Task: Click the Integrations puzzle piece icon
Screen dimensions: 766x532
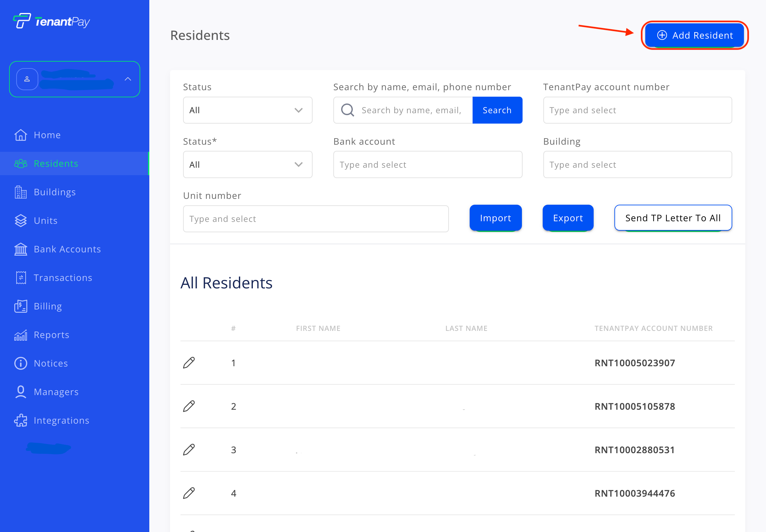Action: coord(21,420)
